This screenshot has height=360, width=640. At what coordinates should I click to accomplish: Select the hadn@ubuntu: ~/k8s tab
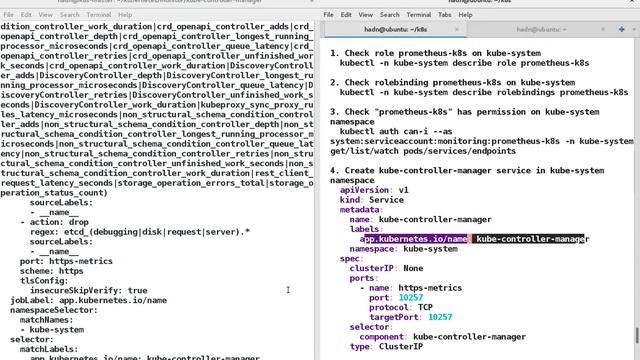point(395,29)
